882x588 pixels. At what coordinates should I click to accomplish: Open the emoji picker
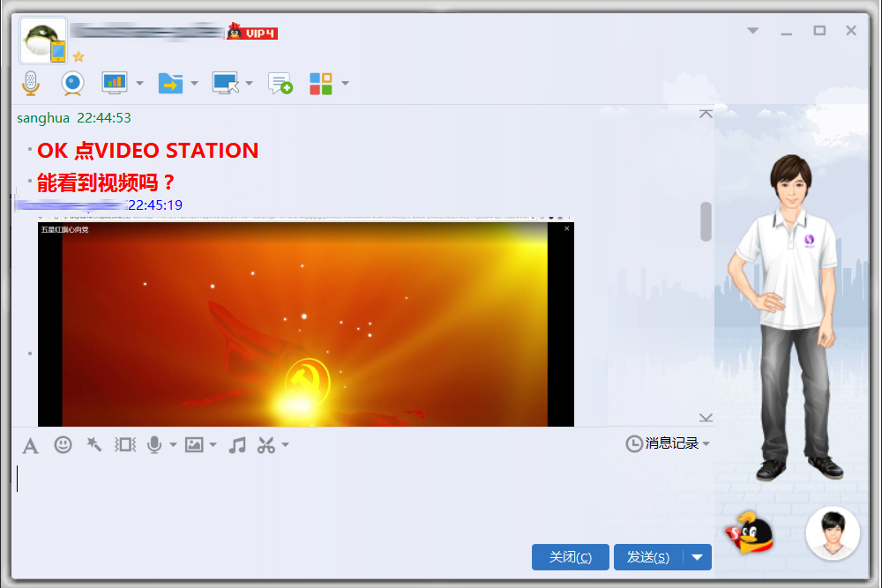pyautogui.click(x=62, y=444)
